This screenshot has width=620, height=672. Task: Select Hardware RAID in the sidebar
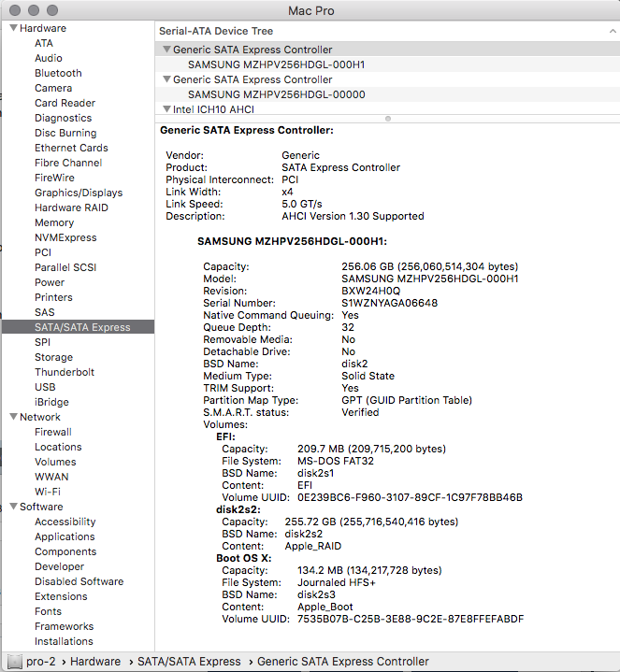point(72,207)
